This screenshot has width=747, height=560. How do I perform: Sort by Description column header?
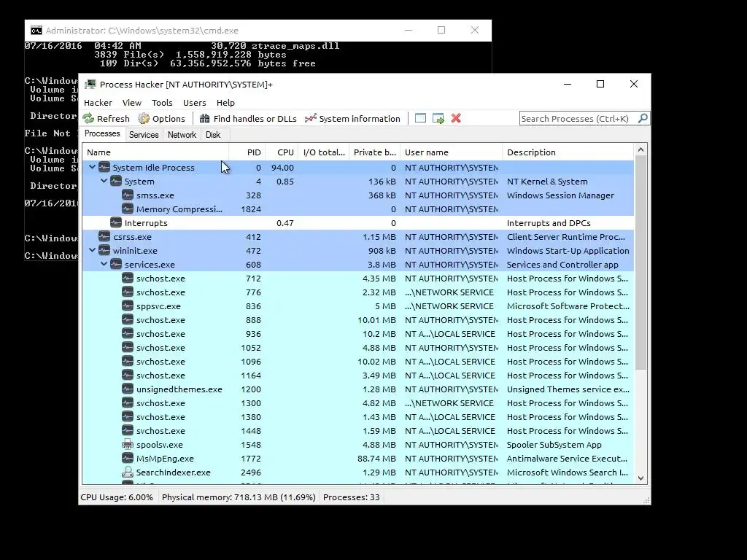(x=568, y=152)
